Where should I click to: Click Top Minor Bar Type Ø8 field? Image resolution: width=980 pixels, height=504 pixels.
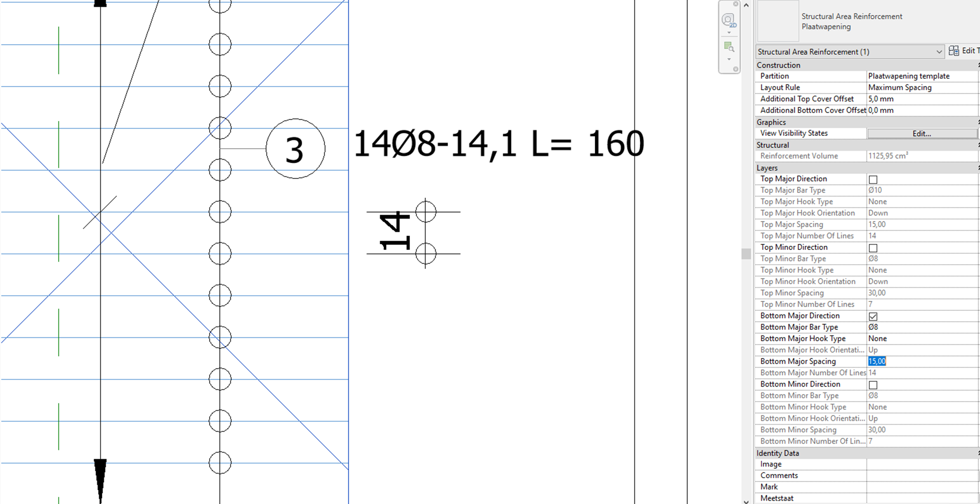pyautogui.click(x=920, y=258)
